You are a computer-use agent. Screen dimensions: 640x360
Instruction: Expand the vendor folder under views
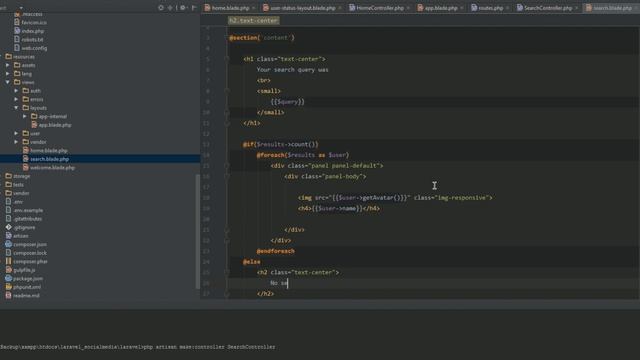(x=16, y=142)
